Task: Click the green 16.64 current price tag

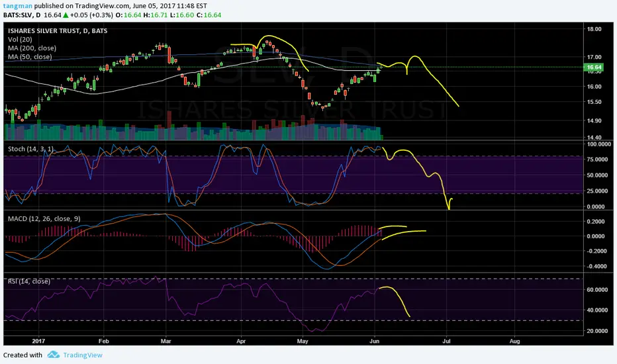Action: click(x=594, y=68)
